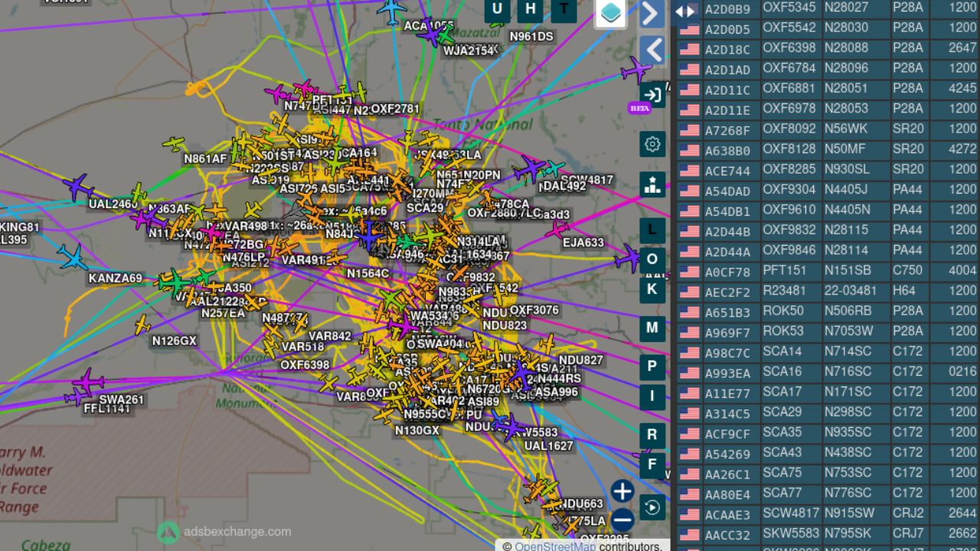Select the UAL1627 purple aircraft
This screenshot has height=551, width=980.
point(511,427)
